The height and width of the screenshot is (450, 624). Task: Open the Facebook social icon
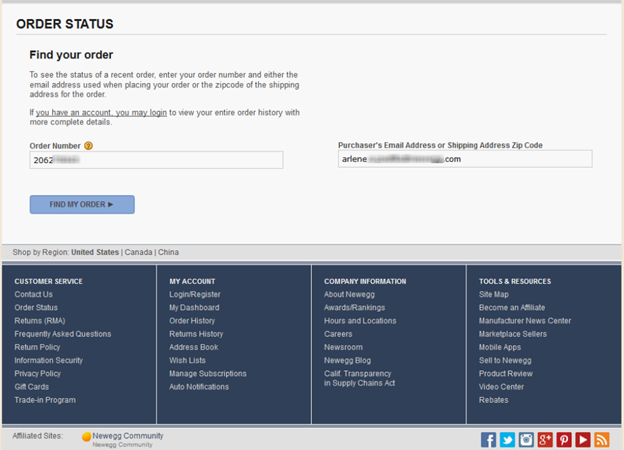488,440
